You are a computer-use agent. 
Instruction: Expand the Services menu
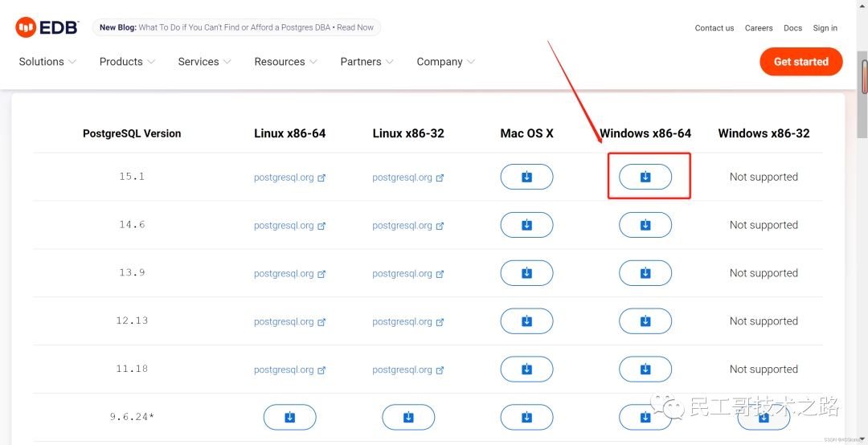click(204, 61)
